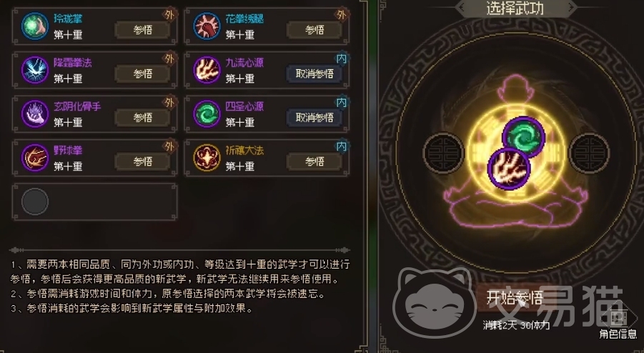This screenshot has width=644, height=353.
Task: Click the 九流心源 icon in skill list
Action: click(x=207, y=70)
